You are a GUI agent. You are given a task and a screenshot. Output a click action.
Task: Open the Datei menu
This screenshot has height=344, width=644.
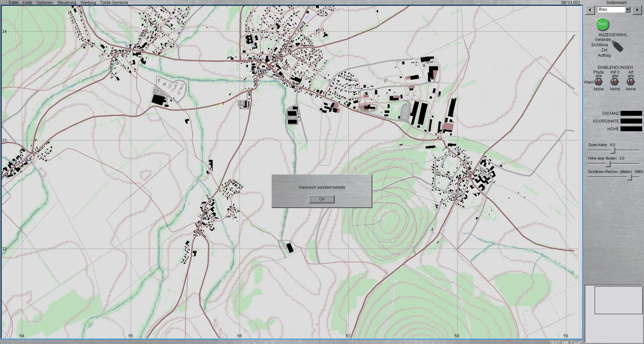coord(14,3)
